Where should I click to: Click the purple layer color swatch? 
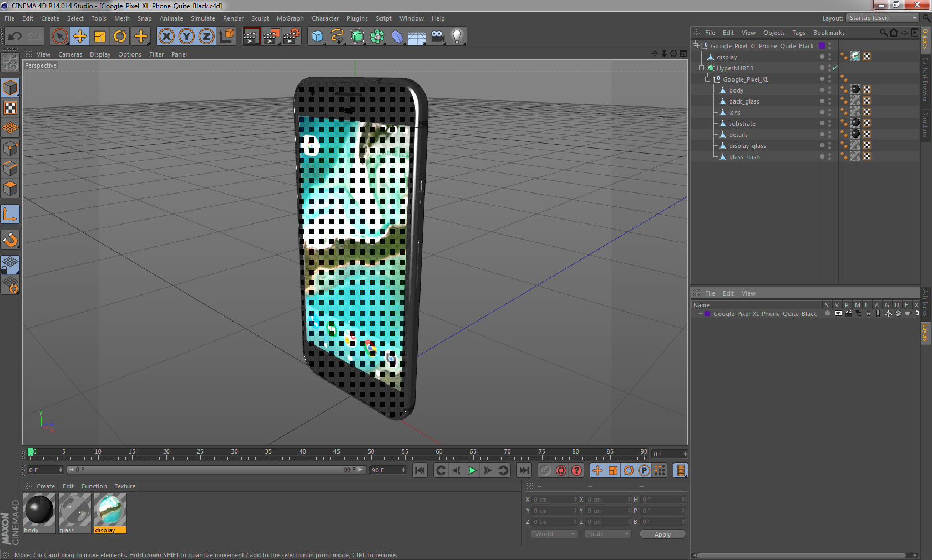pyautogui.click(x=707, y=314)
